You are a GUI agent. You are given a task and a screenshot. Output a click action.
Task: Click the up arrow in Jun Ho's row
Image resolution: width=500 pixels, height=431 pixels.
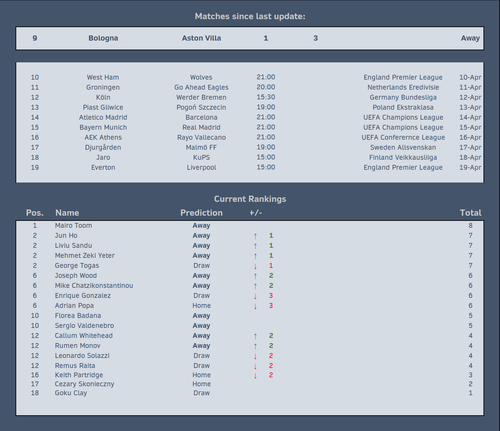(255, 236)
